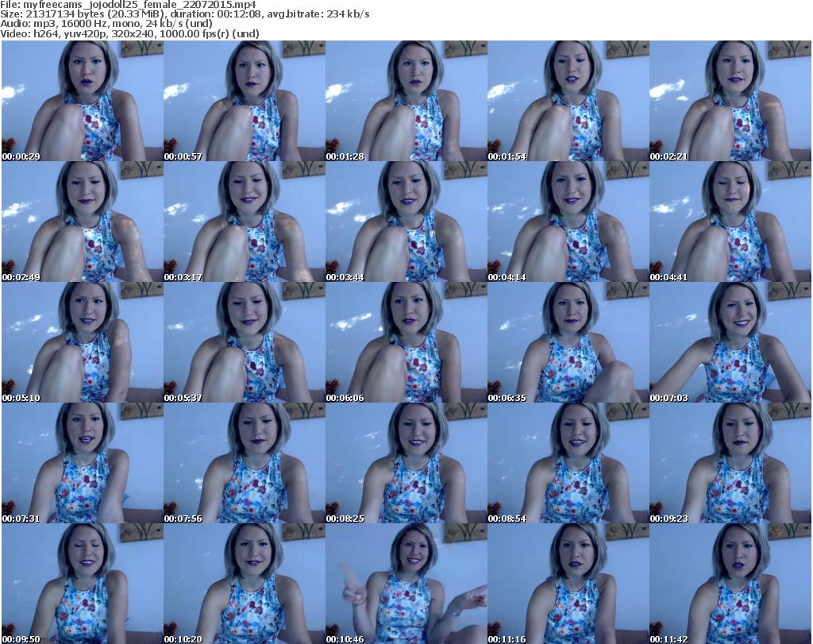Choose the thumbnail stamped 00:07:31
Image resolution: width=813 pixels, height=644 pixels.
[83, 463]
